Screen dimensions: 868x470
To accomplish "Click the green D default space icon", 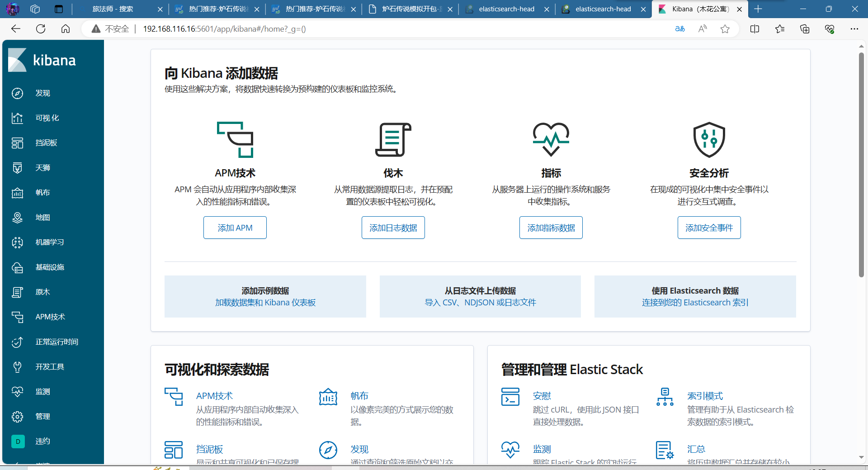I will (18, 442).
